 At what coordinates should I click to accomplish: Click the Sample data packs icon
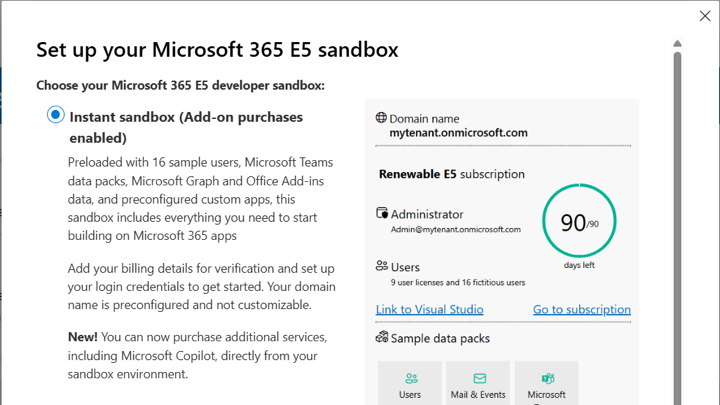coord(382,337)
